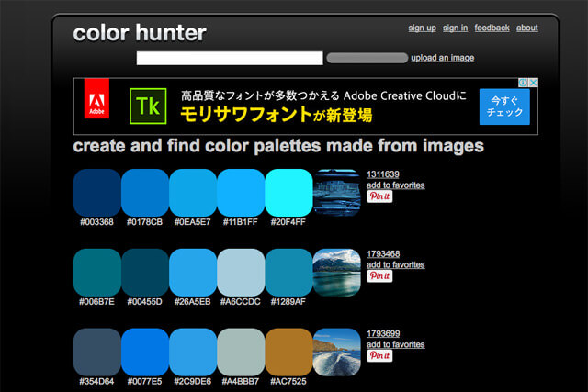Click the Pin it button for palette 1793468

click(379, 275)
